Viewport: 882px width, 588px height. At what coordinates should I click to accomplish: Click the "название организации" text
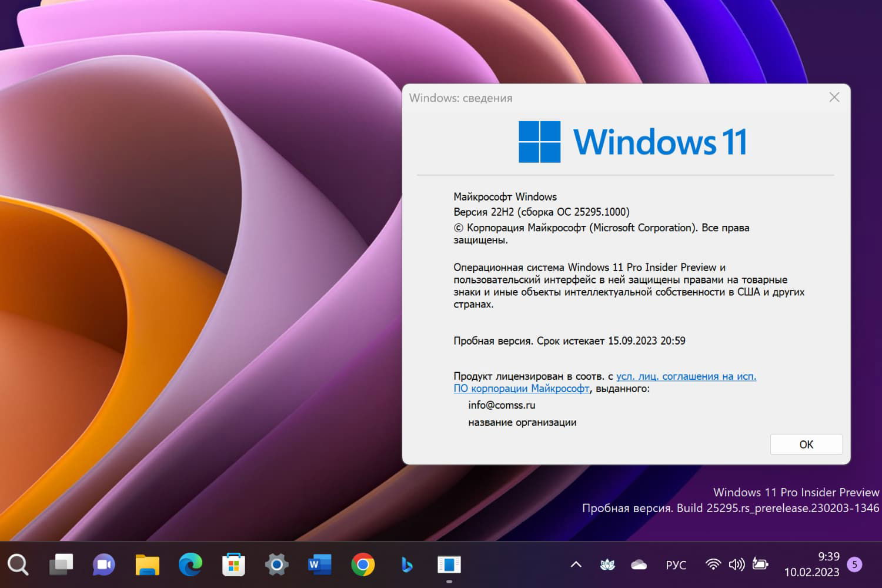[522, 422]
